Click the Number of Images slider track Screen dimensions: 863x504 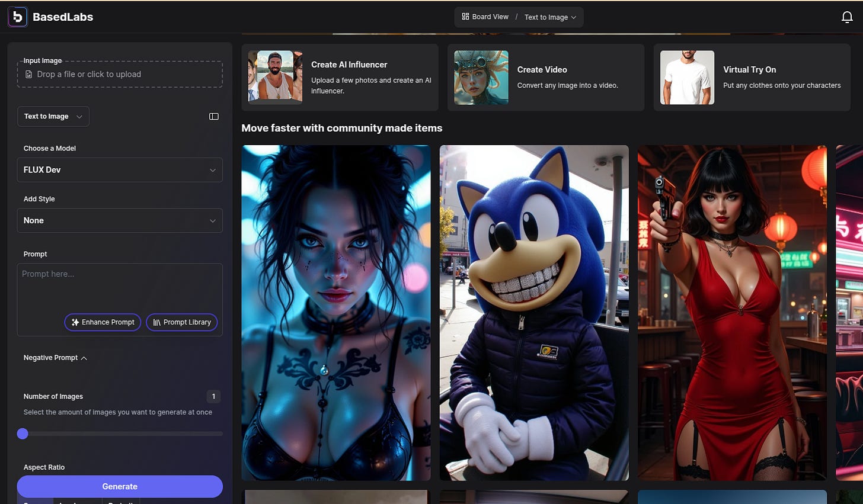[x=120, y=434]
